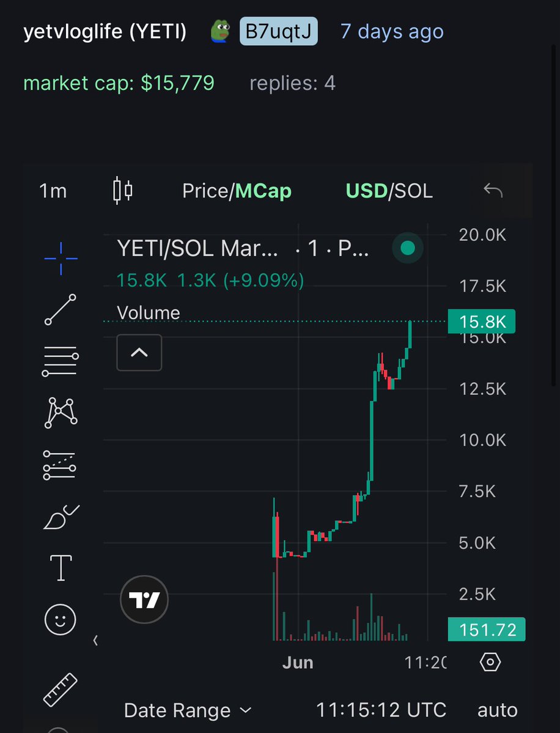Toggle auto scale mode
The height and width of the screenshot is (733, 560).
(x=498, y=710)
